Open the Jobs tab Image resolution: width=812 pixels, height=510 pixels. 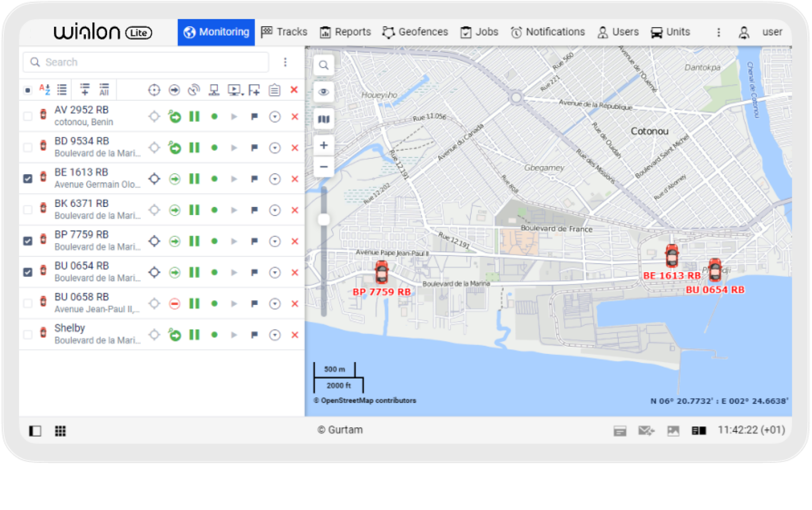coord(479,32)
